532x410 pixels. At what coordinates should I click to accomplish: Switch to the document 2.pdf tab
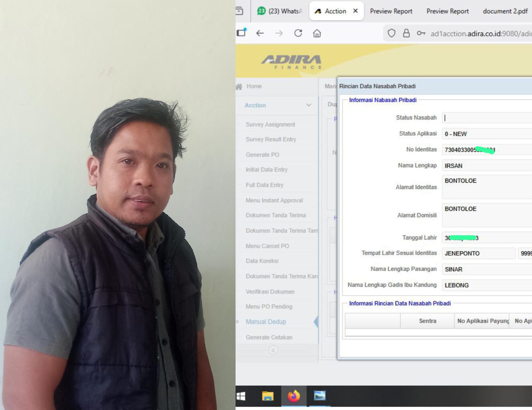pos(505,11)
